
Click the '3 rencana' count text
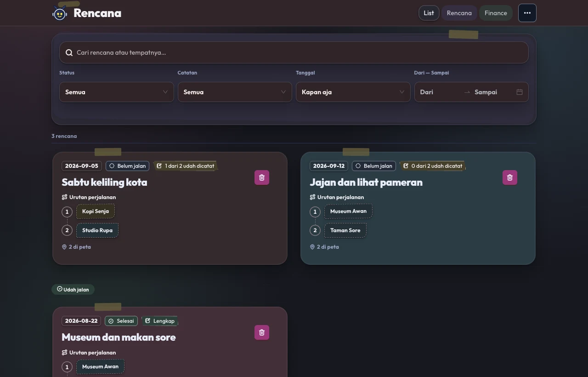click(64, 136)
